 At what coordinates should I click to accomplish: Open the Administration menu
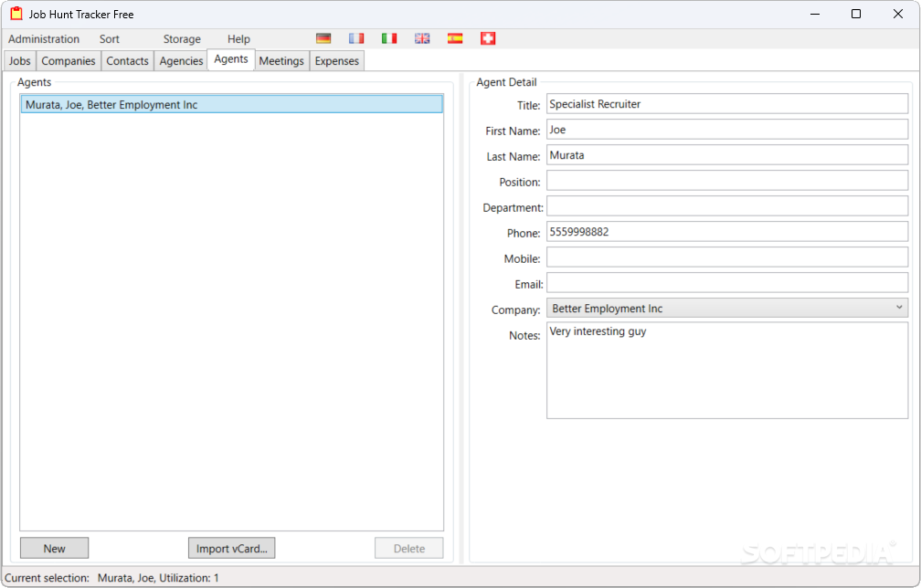point(44,39)
